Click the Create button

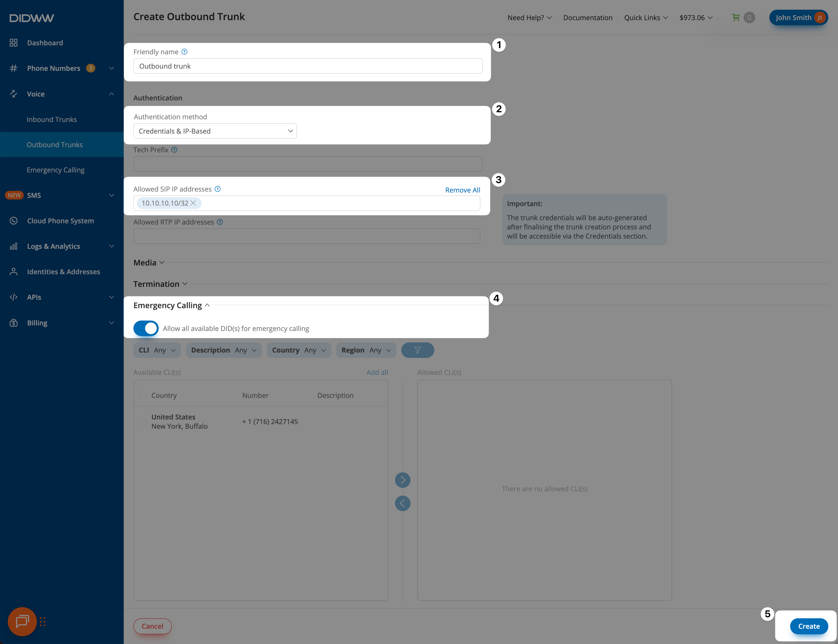click(x=808, y=626)
